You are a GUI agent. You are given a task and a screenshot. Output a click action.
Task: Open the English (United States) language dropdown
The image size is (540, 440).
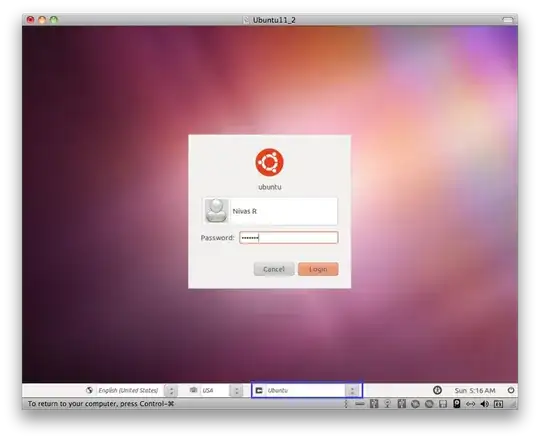coord(137,390)
